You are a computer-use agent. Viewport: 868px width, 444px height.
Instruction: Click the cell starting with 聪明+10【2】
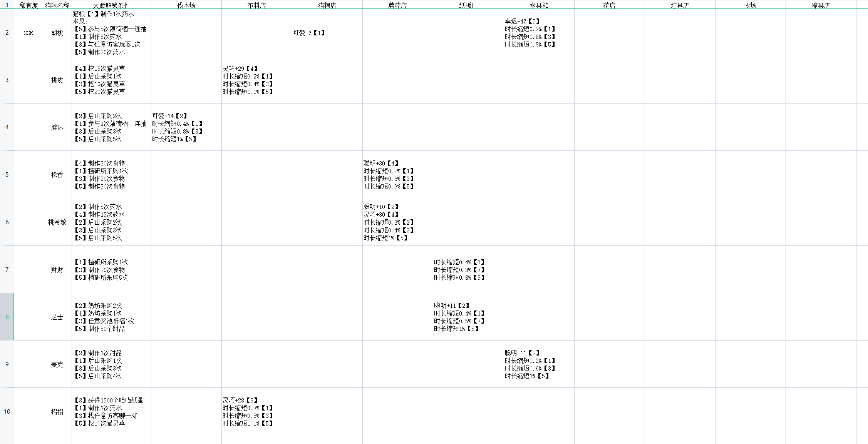tap(398, 222)
